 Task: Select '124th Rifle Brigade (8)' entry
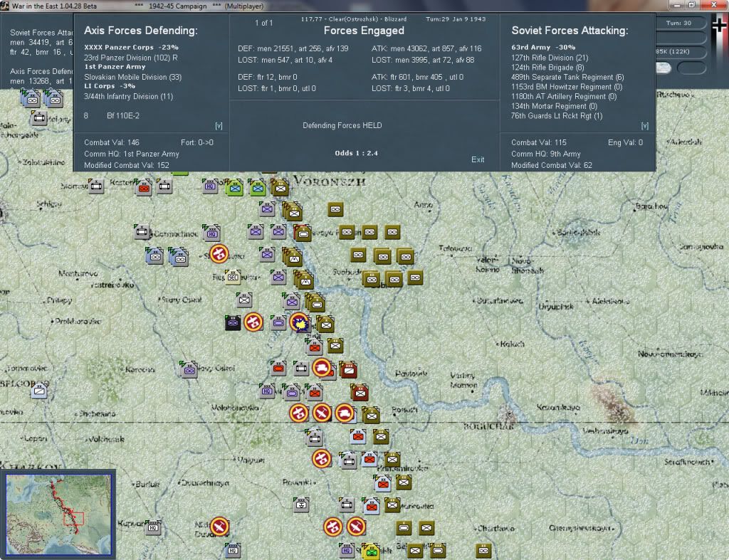click(547, 68)
